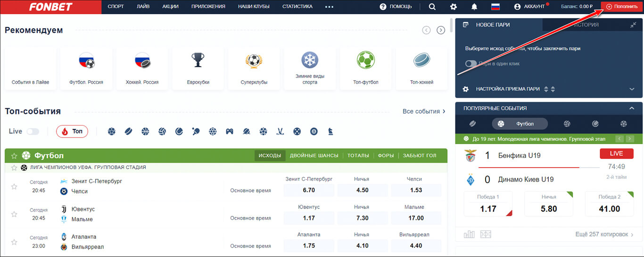Minimize the bet slip panel with arrows icon

coord(633,25)
